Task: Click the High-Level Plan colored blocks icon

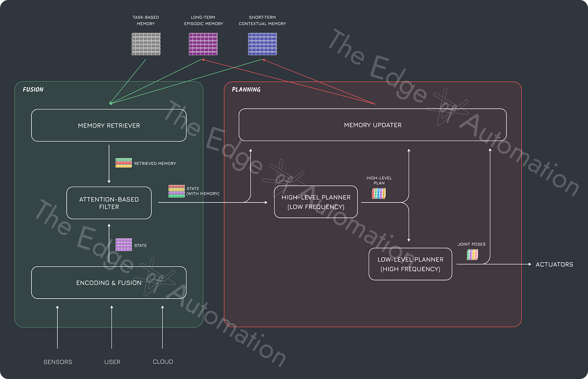Action: tap(379, 194)
